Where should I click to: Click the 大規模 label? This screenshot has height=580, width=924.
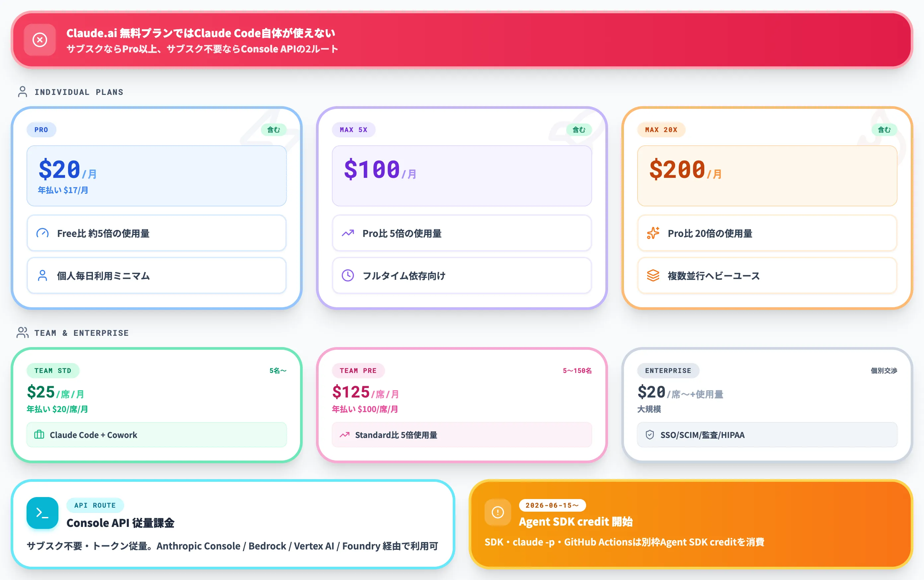tap(649, 409)
